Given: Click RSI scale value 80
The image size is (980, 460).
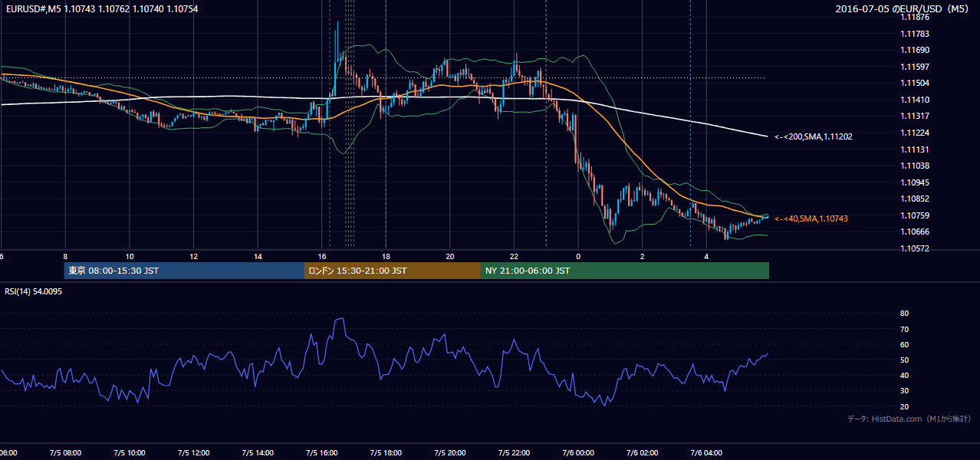Looking at the screenshot, I should (x=904, y=314).
